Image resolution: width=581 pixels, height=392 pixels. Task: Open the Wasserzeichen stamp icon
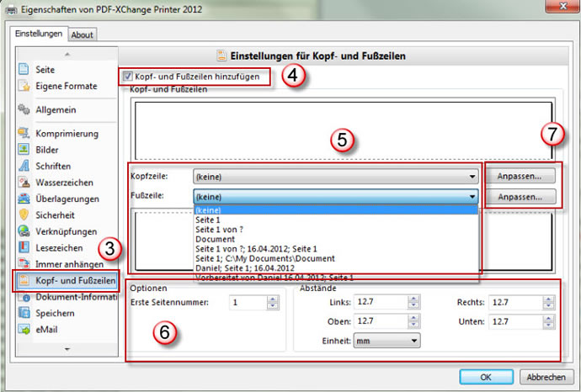pos(24,182)
